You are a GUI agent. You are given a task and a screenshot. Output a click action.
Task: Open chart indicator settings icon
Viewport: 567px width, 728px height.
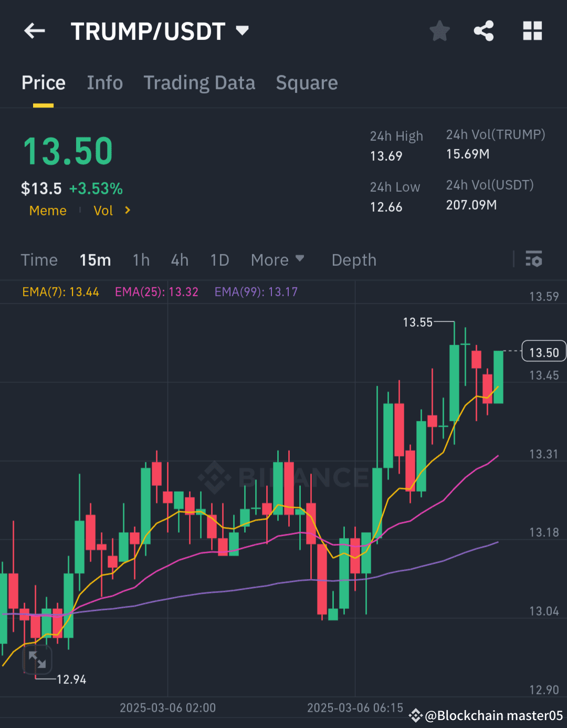[533, 259]
